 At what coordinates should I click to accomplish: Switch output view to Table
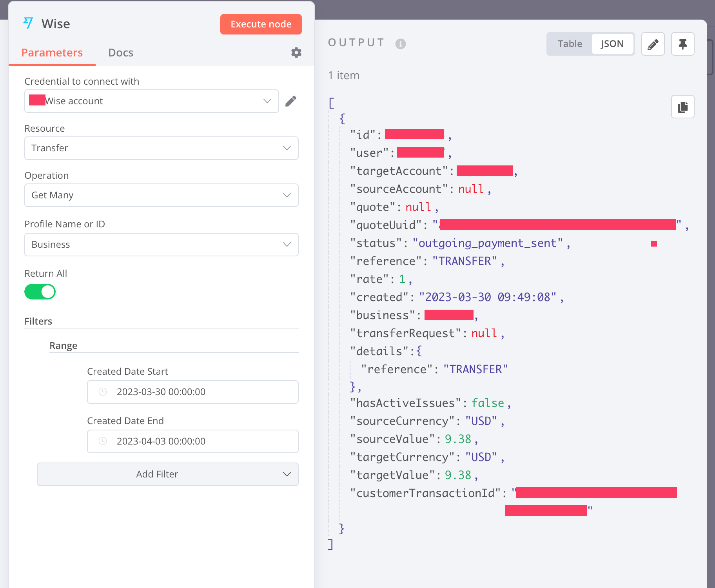(x=570, y=44)
